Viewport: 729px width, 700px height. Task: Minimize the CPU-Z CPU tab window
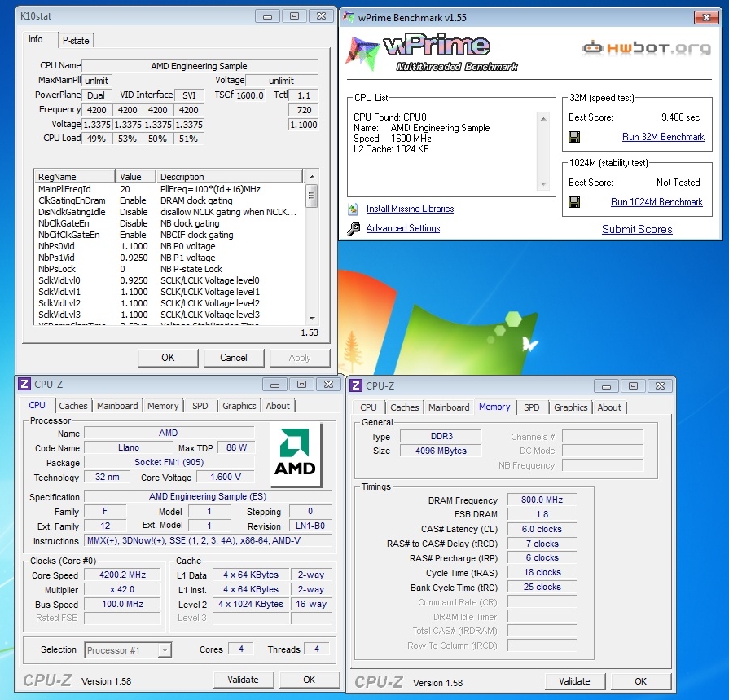(x=274, y=385)
